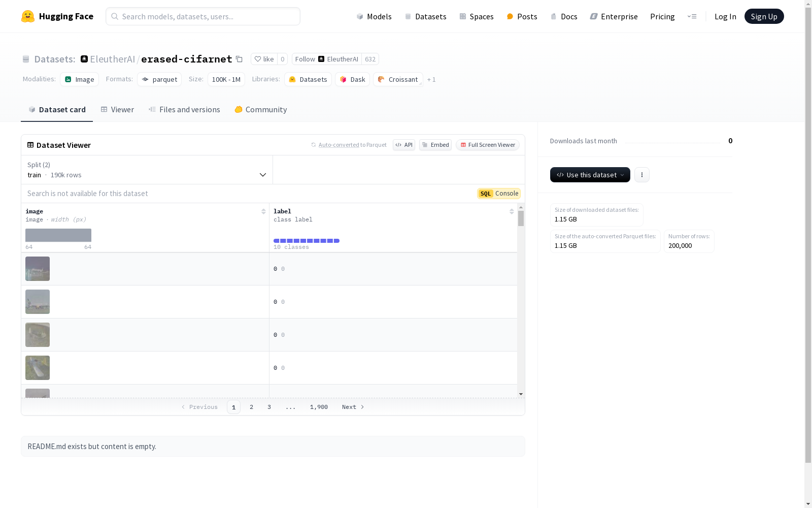Click the erased-cifarnet dataset title

pyautogui.click(x=186, y=59)
